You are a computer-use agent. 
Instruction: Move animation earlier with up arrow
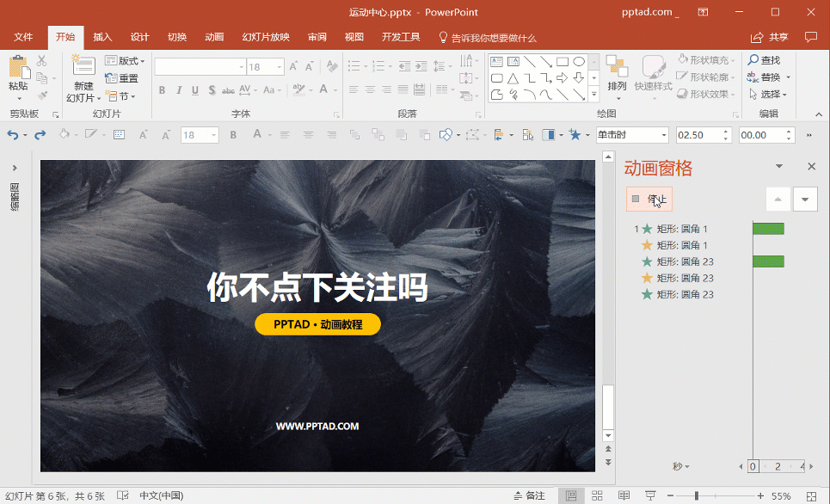778,200
